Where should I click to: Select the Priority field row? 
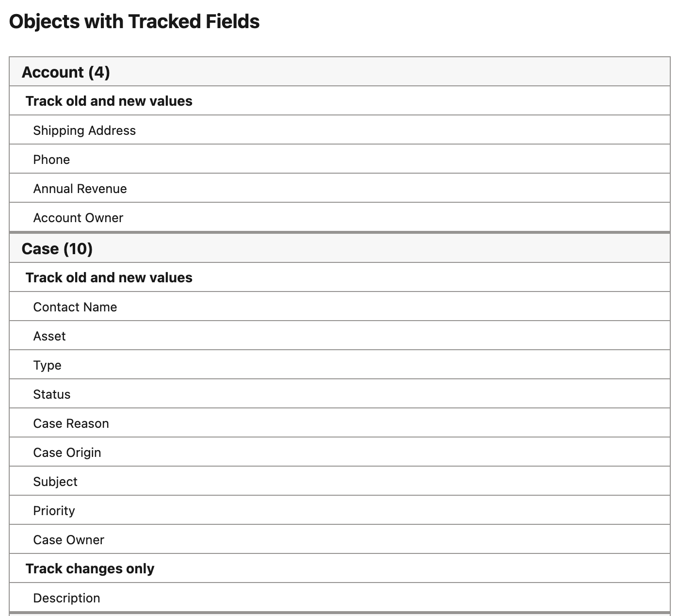click(54, 511)
